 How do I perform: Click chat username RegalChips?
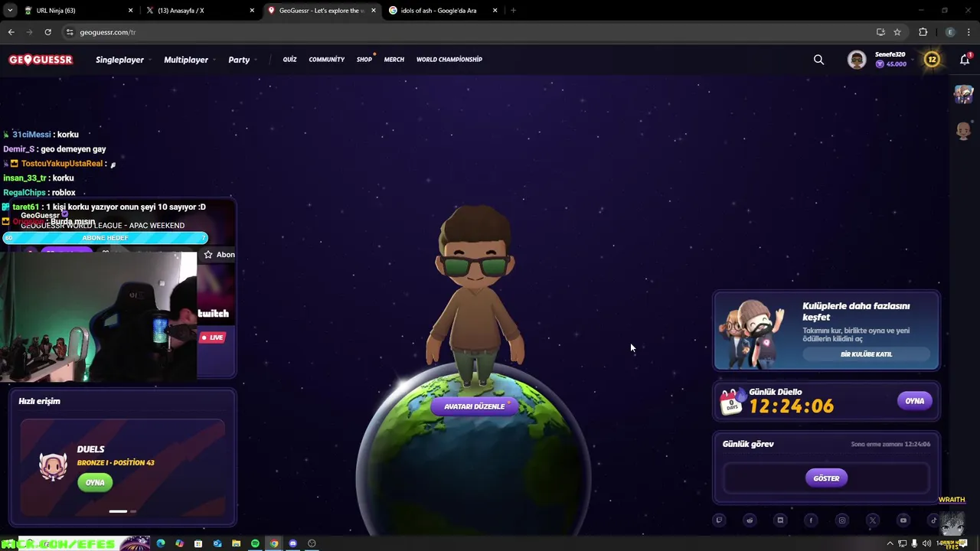(24, 193)
